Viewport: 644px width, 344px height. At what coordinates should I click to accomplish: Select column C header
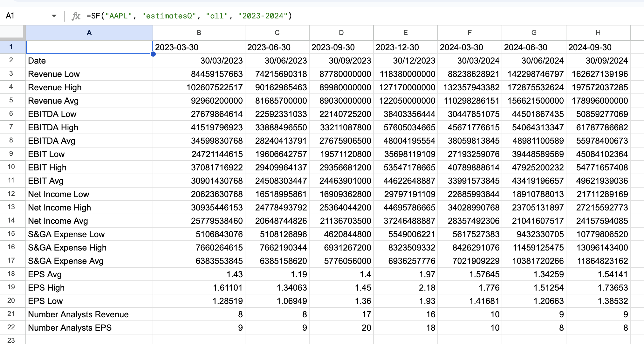(x=277, y=33)
